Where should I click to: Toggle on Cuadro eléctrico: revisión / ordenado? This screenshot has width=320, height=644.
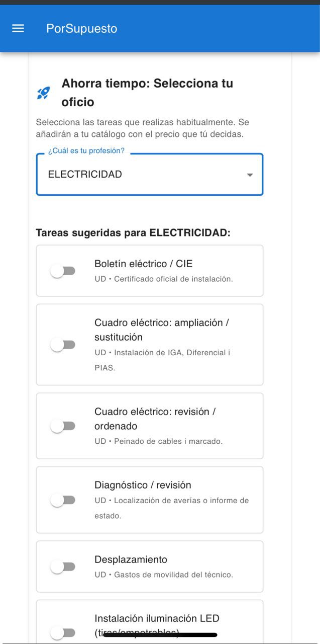click(63, 426)
